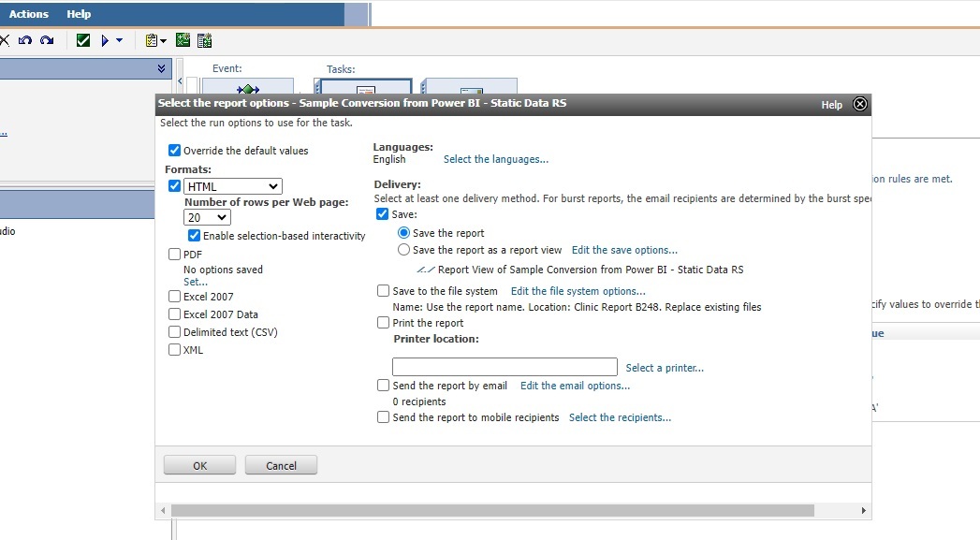Click the report view icon under Save options
980x540 pixels.
point(426,270)
